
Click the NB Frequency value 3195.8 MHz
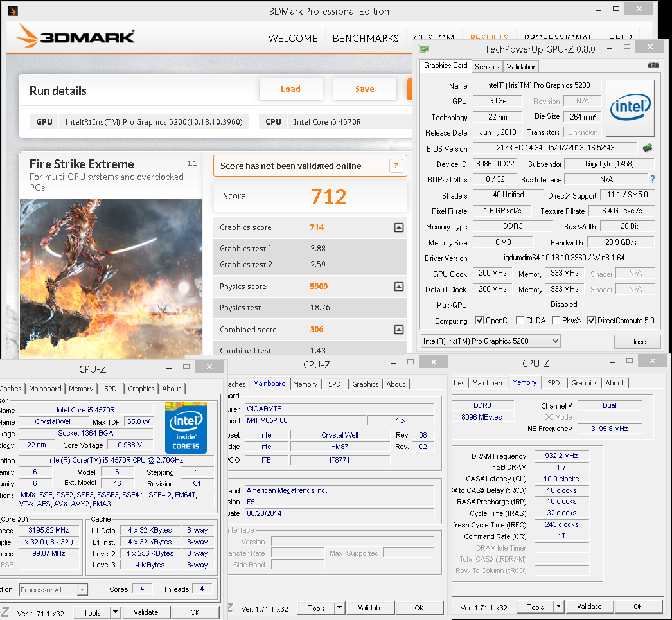tap(610, 429)
